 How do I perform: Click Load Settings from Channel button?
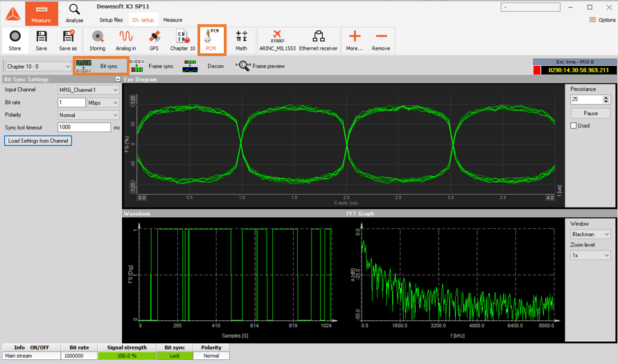coord(38,140)
